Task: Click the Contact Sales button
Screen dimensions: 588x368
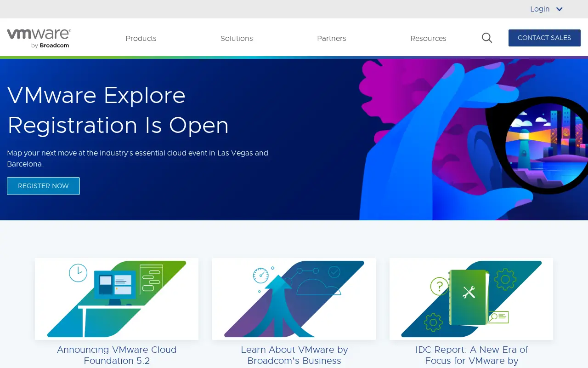Action: click(x=544, y=38)
